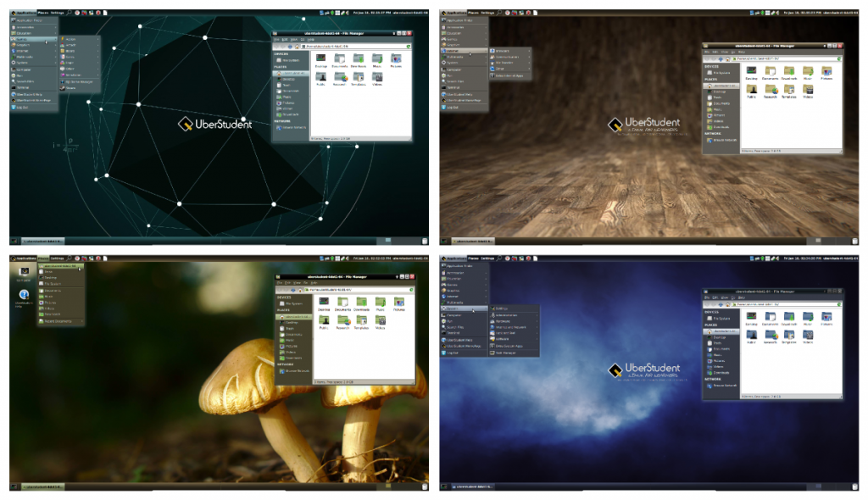Open Research folder in the teal desktop's file manager
The image size is (868, 500).
(x=341, y=78)
